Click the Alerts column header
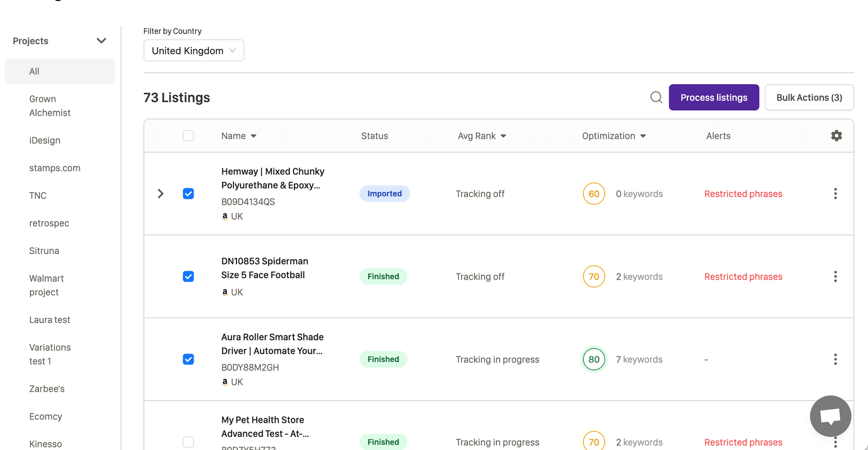The image size is (868, 450). coord(718,136)
